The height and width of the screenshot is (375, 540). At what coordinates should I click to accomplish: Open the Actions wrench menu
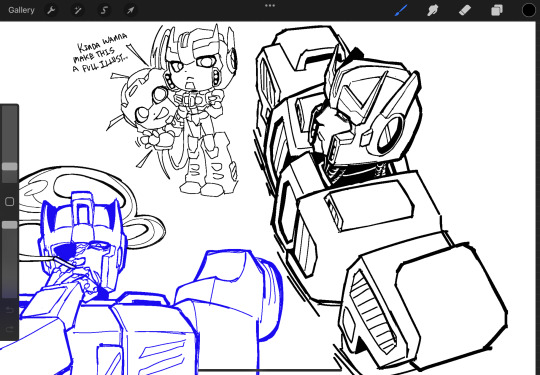point(51,10)
